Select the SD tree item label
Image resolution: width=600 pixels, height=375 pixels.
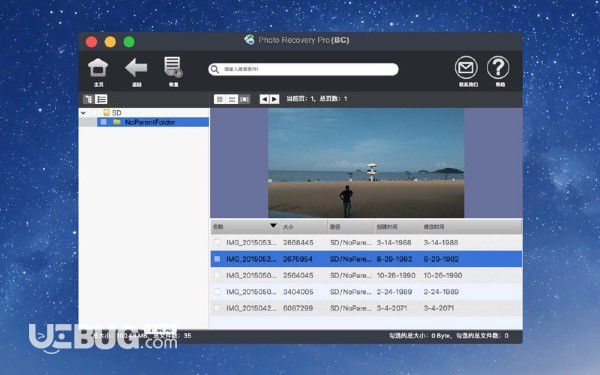[117, 113]
